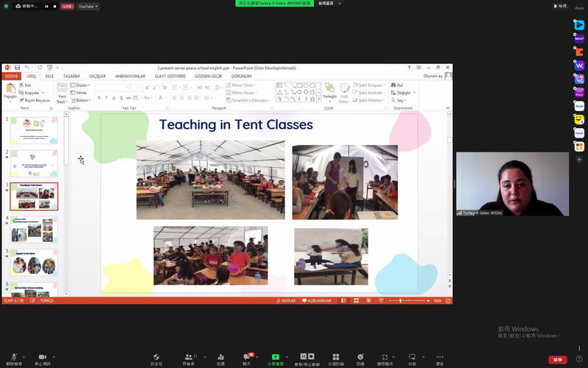
Task: Click Yerleştir arrange icon
Action: pyautogui.click(x=329, y=88)
